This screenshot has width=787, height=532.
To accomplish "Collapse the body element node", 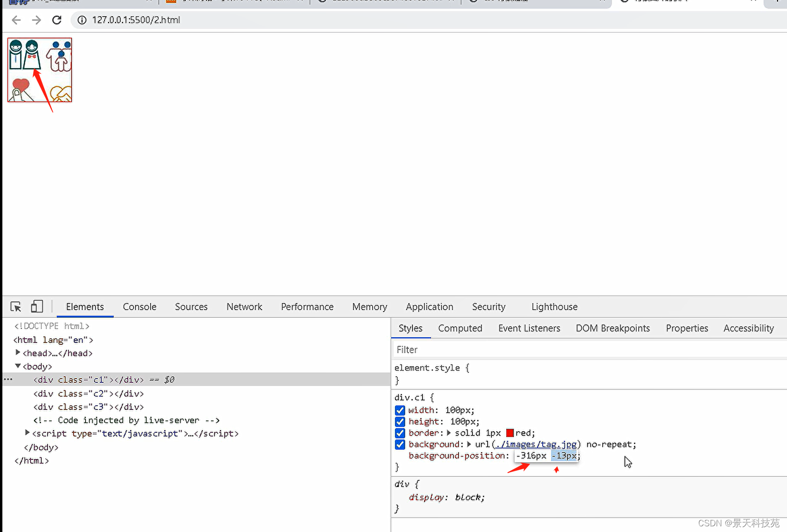I will tap(18, 366).
